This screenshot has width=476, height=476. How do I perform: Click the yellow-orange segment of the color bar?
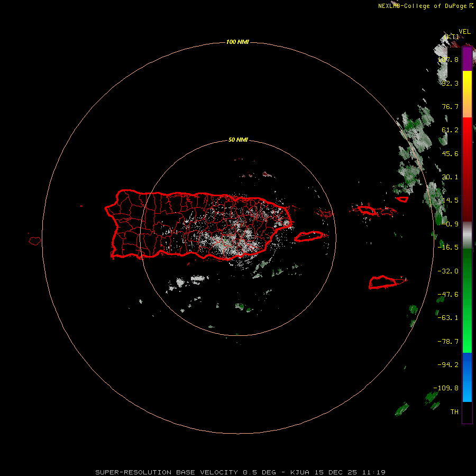tap(467, 94)
